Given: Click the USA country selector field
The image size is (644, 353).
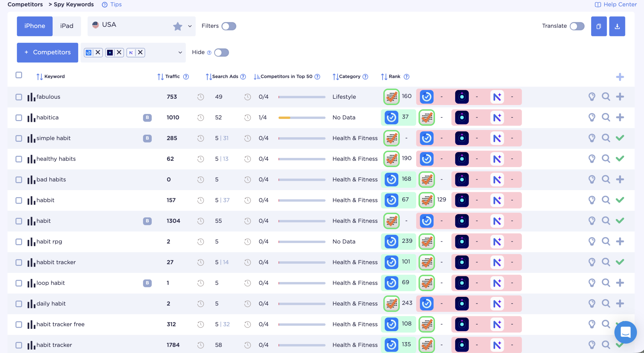Looking at the screenshot, I should 141,26.
